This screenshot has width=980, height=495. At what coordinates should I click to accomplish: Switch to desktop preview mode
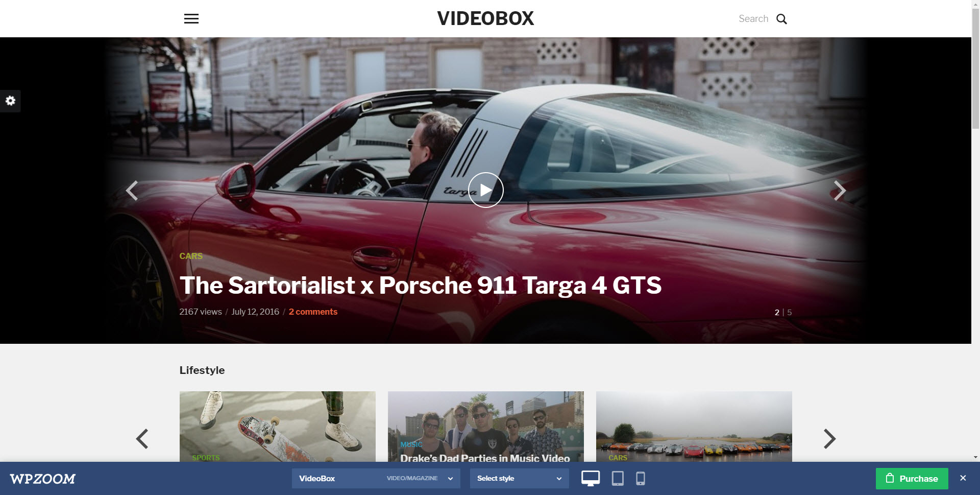pyautogui.click(x=591, y=478)
